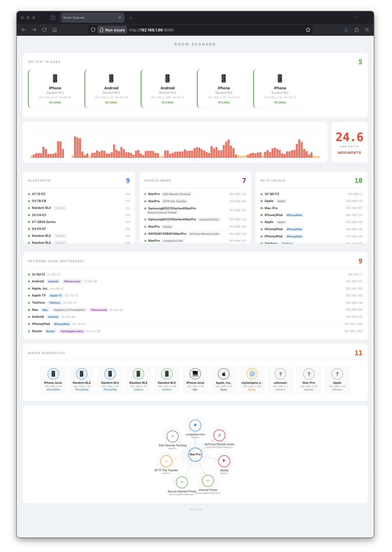The width and height of the screenshot is (392, 552).
Task: Go back with the browser back arrow
Action: click(24, 30)
